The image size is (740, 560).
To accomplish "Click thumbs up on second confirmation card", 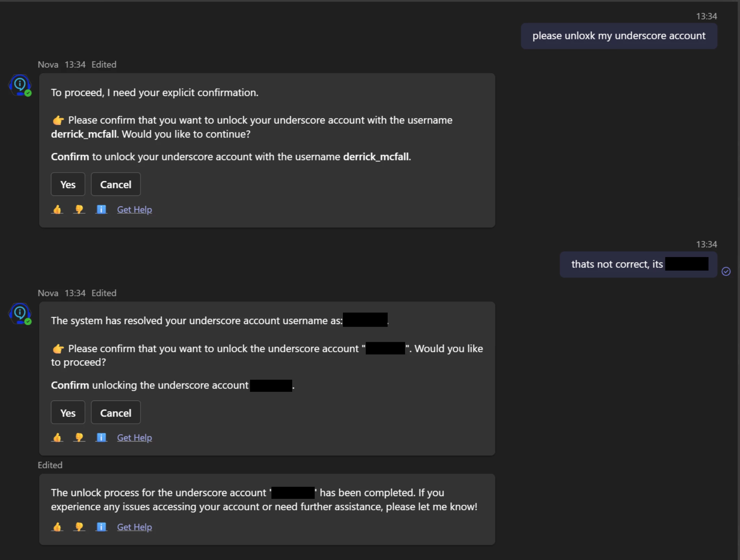I will 57,437.
